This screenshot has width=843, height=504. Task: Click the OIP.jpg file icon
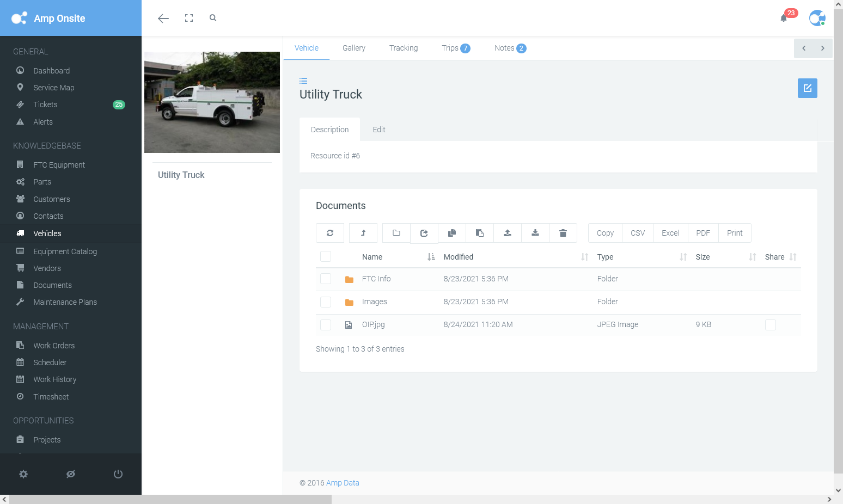click(349, 325)
